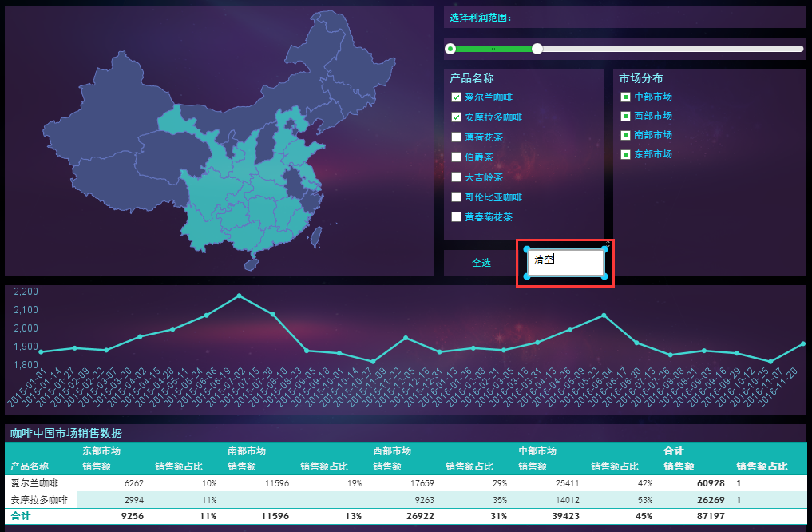Click the Taiwan island on the map
Image resolution: width=812 pixels, height=532 pixels.
315,238
